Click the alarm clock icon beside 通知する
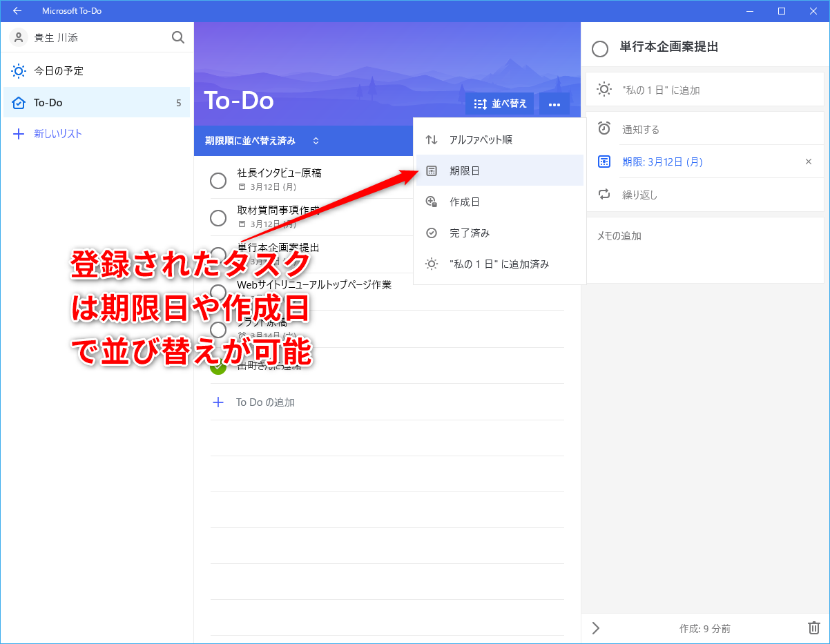This screenshot has width=830, height=644. 604,128
